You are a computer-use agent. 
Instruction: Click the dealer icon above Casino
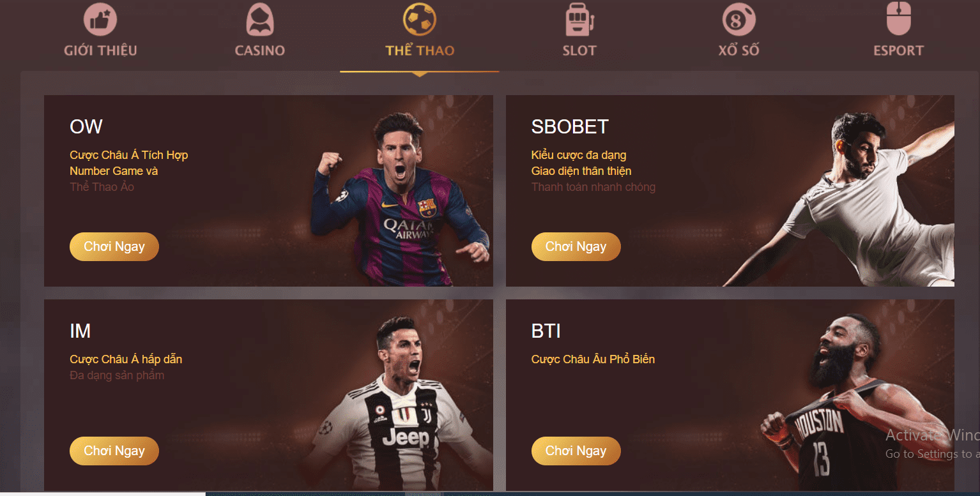(260, 20)
